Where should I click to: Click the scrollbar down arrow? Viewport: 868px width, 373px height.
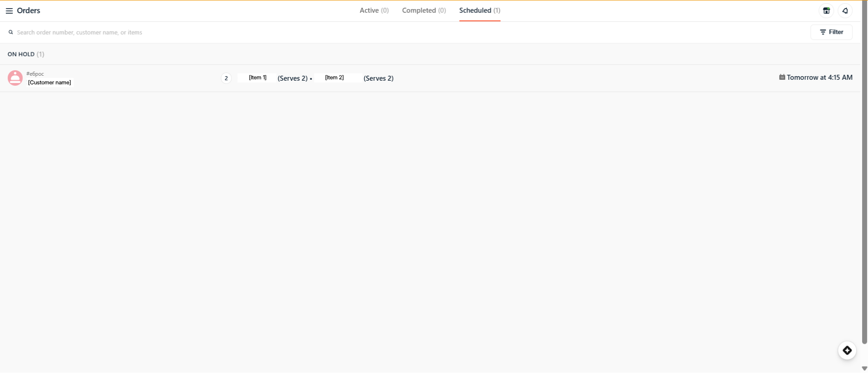pos(865,368)
